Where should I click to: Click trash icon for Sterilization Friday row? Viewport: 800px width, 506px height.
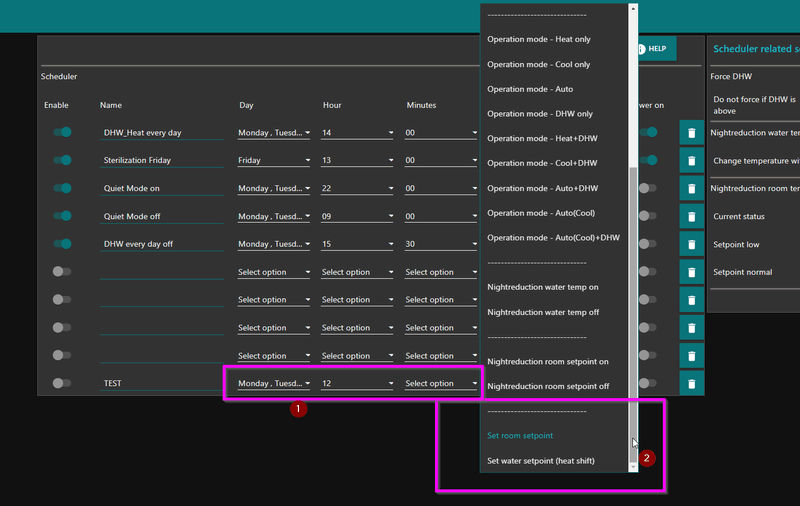691,161
